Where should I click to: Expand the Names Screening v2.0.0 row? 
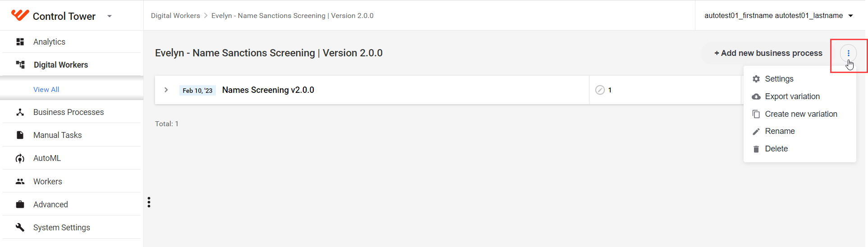pyautogui.click(x=166, y=90)
